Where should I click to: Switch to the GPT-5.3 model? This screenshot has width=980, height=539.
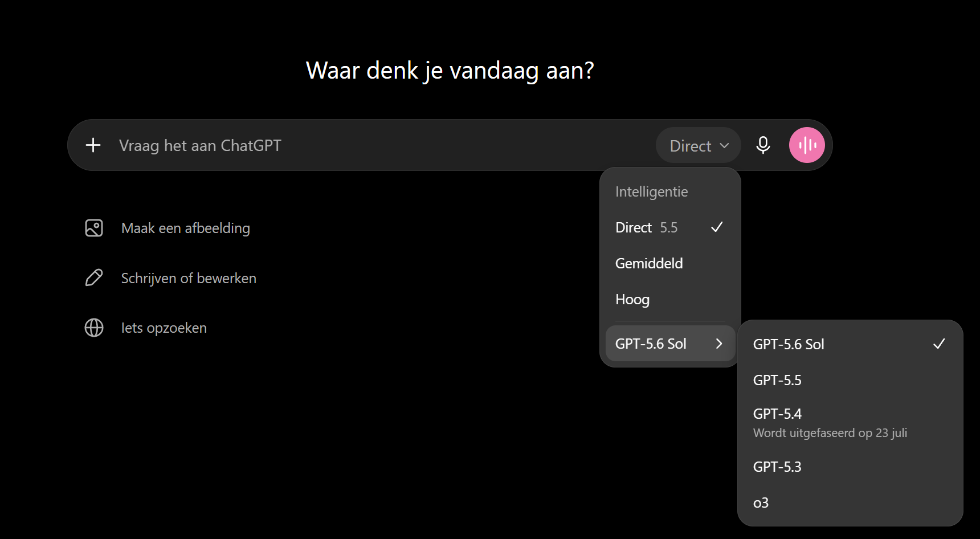(850, 467)
